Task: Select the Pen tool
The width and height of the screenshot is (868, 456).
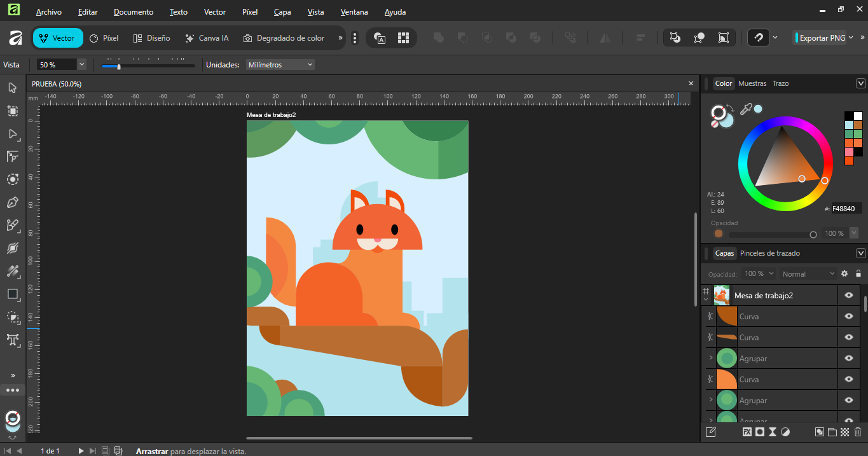Action: click(x=12, y=202)
